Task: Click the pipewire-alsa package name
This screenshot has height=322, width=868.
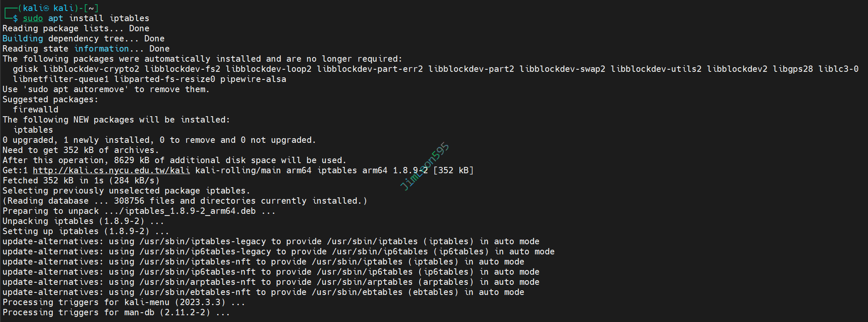Action: pos(253,79)
